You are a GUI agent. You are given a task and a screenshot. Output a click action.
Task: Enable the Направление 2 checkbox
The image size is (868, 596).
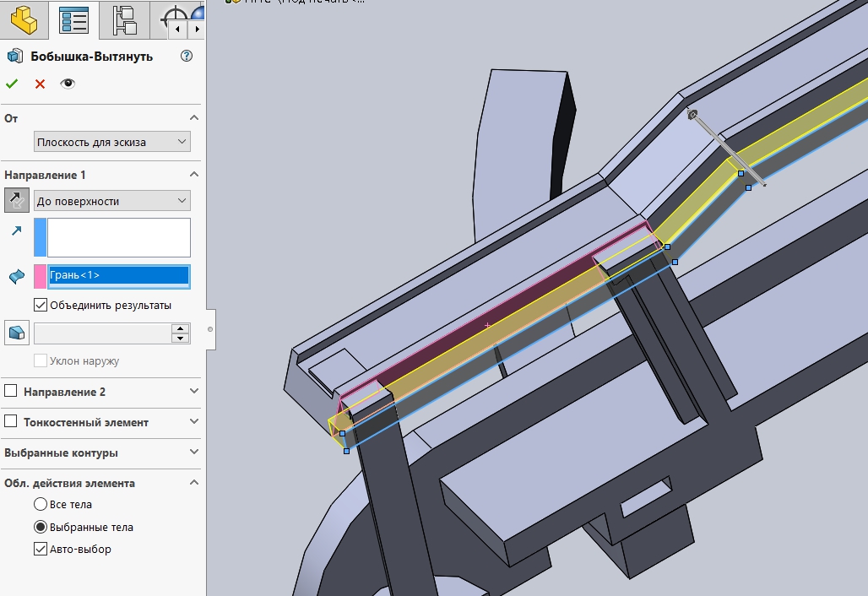click(x=11, y=392)
